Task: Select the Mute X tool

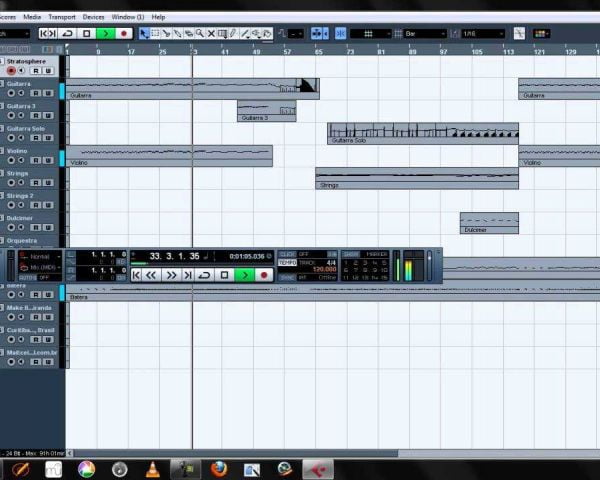Action: coord(211,34)
